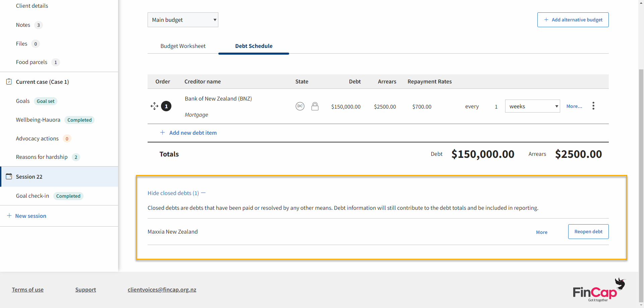Click the $2500.00 arrears value in BNZ row
This screenshot has width=644, height=308.
coord(385,107)
